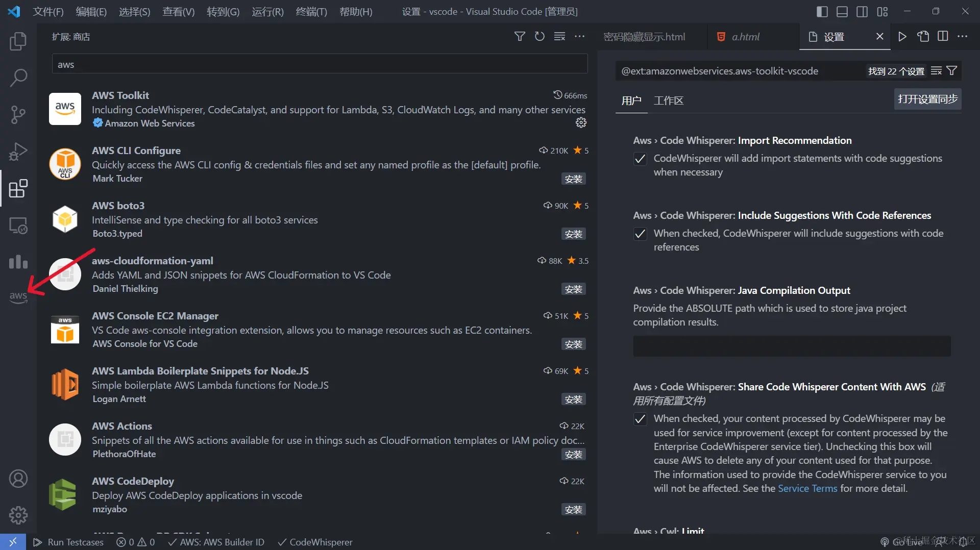Install AWS CodeDeploy extension
The image size is (980, 550).
coord(574,510)
